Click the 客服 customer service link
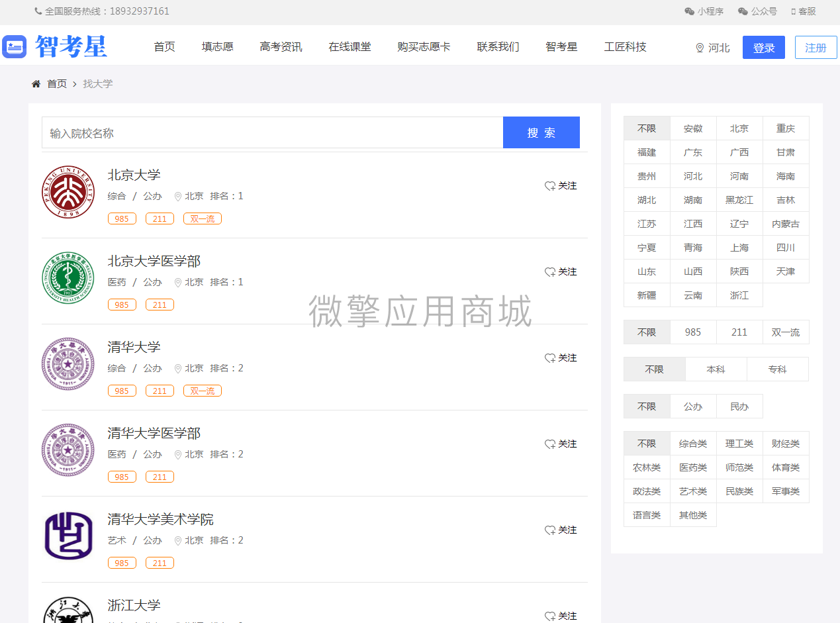Screen dimensions: 840x623 (x=804, y=11)
